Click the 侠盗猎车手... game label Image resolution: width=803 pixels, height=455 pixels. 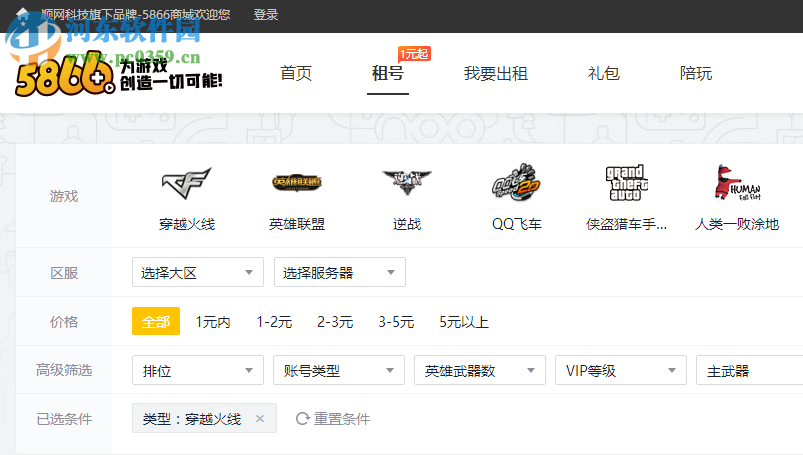(626, 224)
